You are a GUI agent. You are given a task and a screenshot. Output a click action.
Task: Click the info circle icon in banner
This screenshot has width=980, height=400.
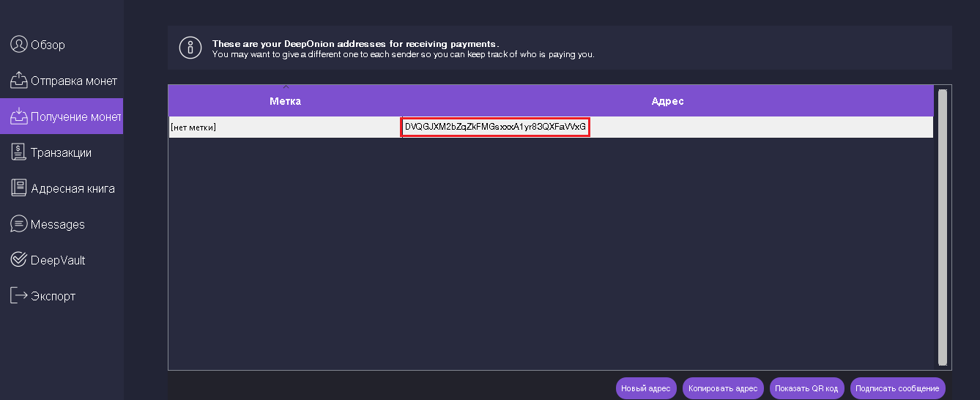(190, 48)
